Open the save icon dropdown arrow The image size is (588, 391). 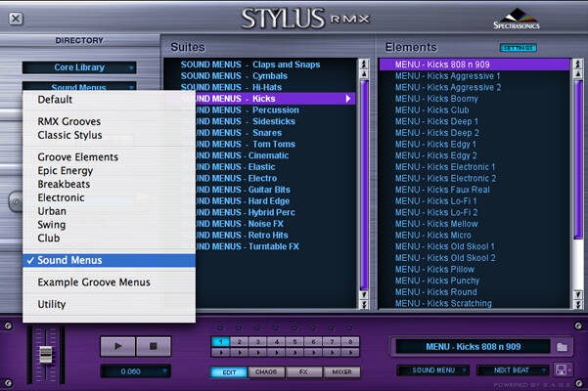point(569,370)
